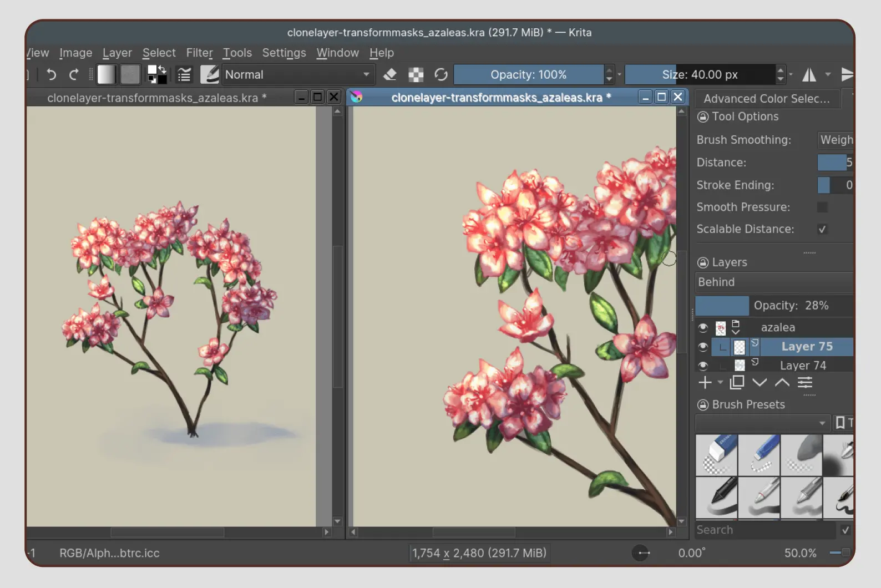
Task: Open the fill pattern picker
Action: point(130,74)
